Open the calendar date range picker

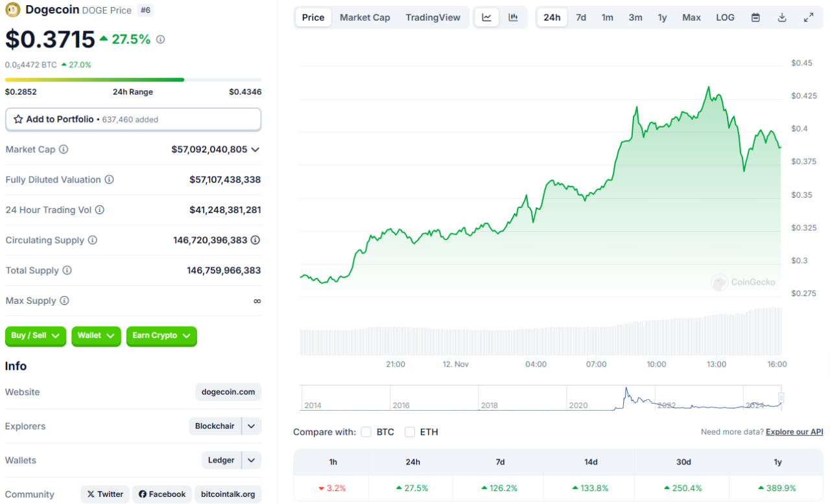click(755, 17)
